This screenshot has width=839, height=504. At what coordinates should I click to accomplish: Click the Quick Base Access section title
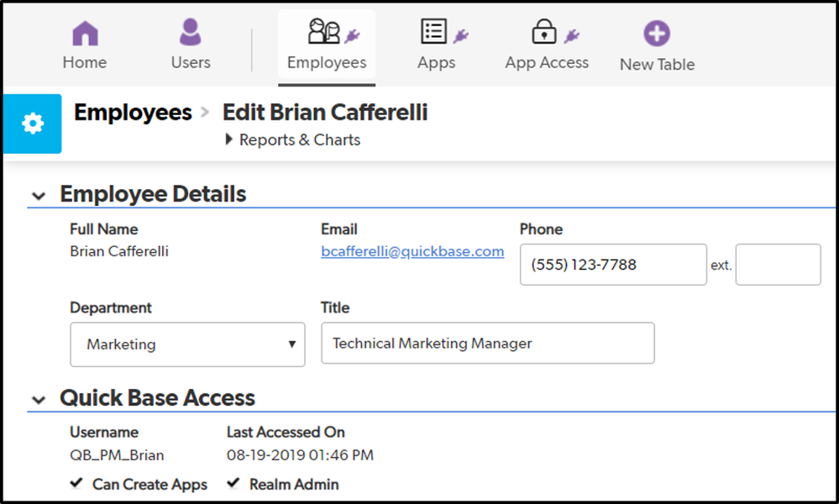tap(157, 397)
